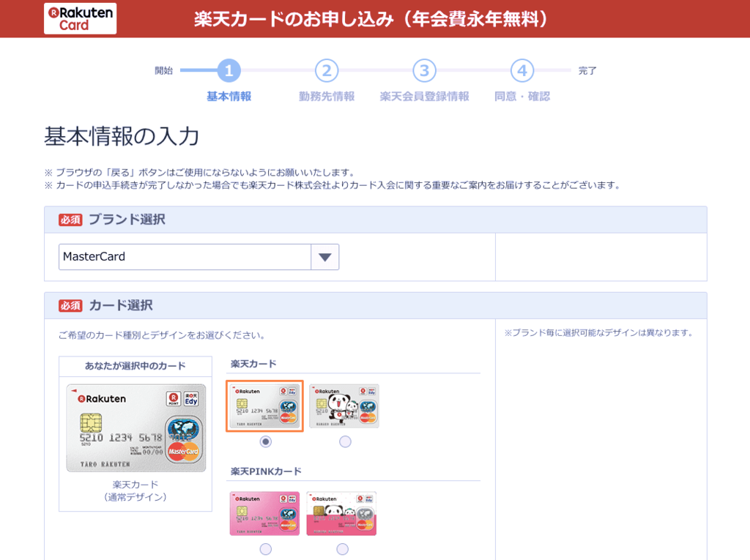Viewport: 750px width, 560px height.
Task: Click the 楽天カード group heading
Action: [x=253, y=364]
